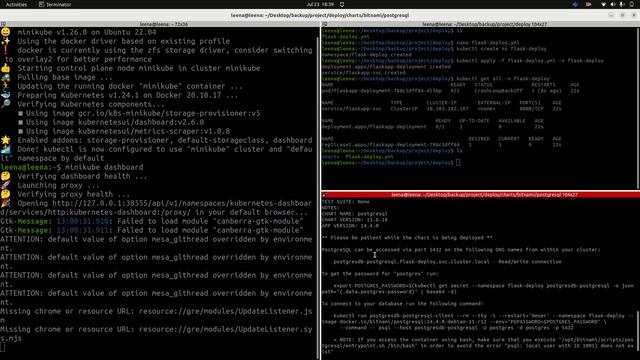Click 'Launching proxy ...' line
This screenshot has height=360, width=640.
point(58,185)
